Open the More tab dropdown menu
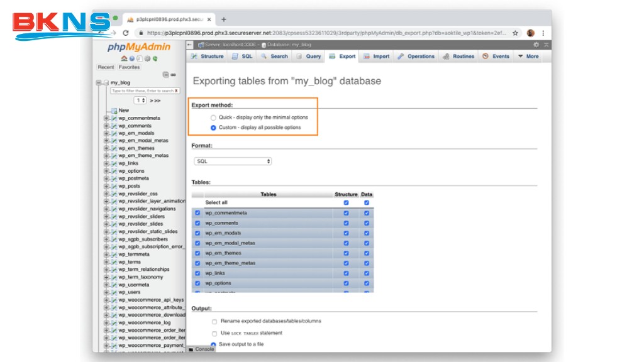Viewport: 644px width, 362px height. [528, 57]
